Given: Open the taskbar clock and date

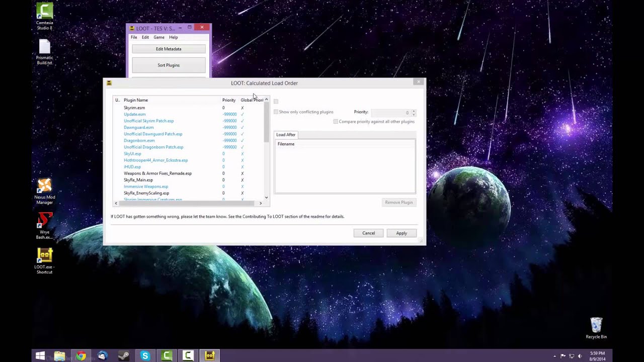Looking at the screenshot, I should [597, 356].
